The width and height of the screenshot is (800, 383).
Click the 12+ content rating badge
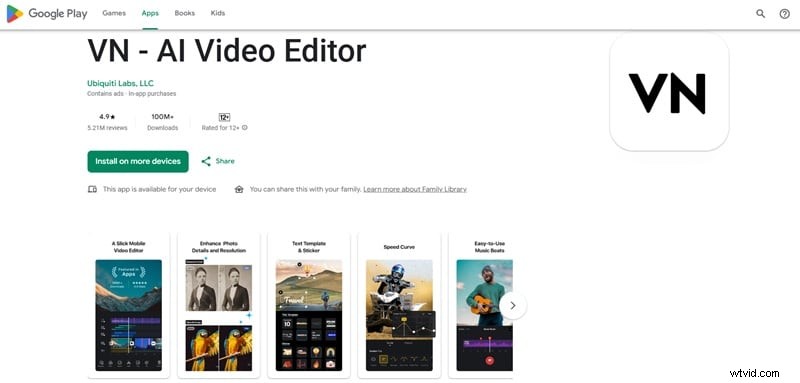pos(224,117)
